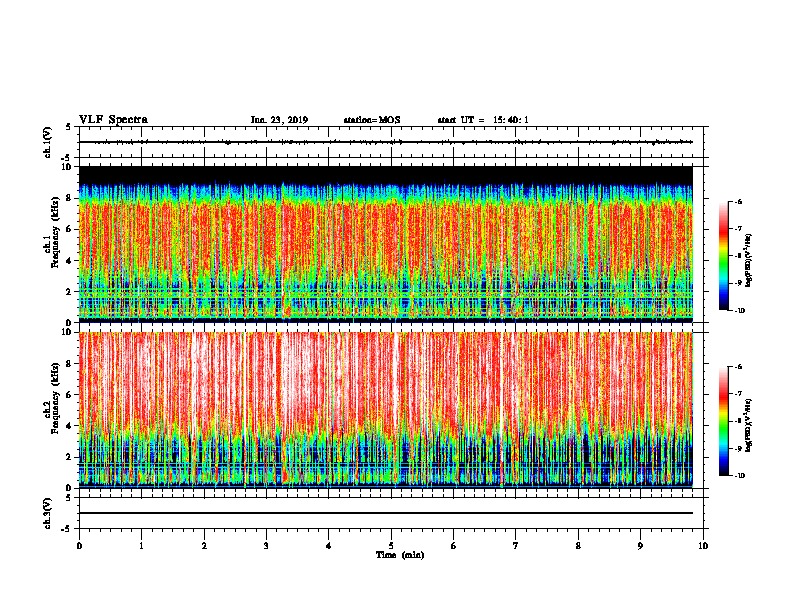The width and height of the screenshot is (792, 612).
Task: Click inside the ch.2 spectrogram panel
Action: pyautogui.click(x=386, y=410)
